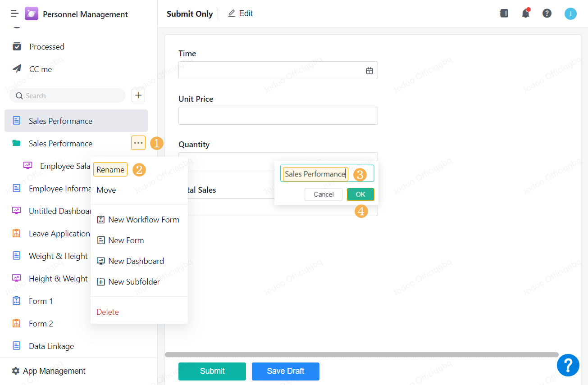Switch to the Edit tab

pos(240,13)
